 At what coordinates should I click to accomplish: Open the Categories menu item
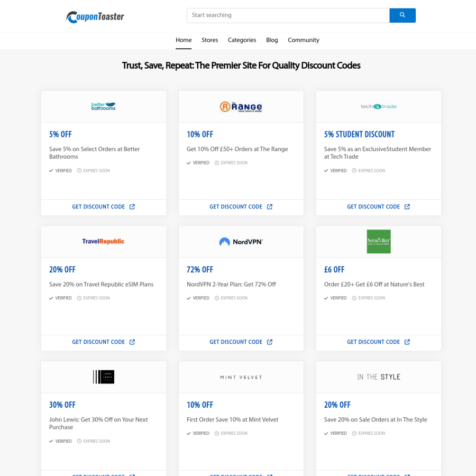coord(242,40)
